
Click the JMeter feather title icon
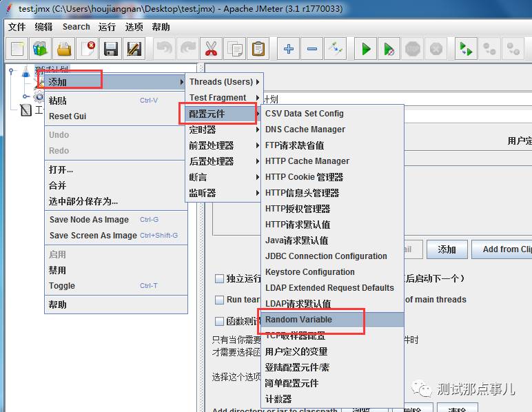tap(9, 9)
